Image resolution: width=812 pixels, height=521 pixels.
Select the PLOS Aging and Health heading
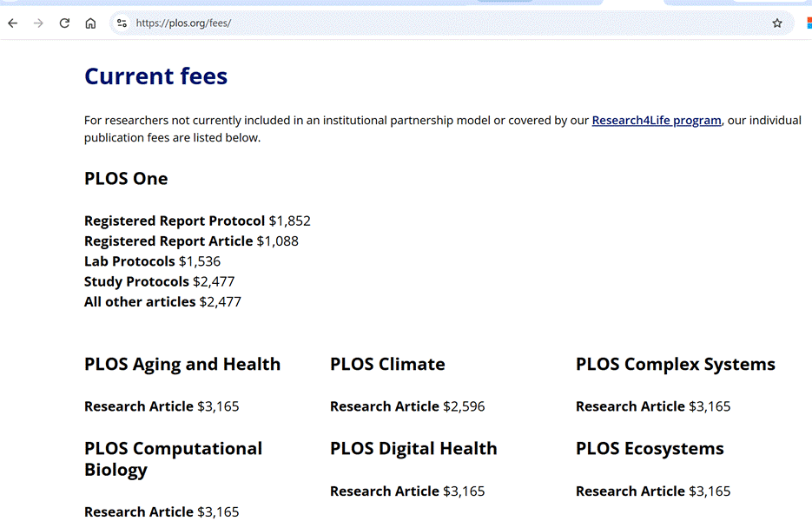pos(182,365)
